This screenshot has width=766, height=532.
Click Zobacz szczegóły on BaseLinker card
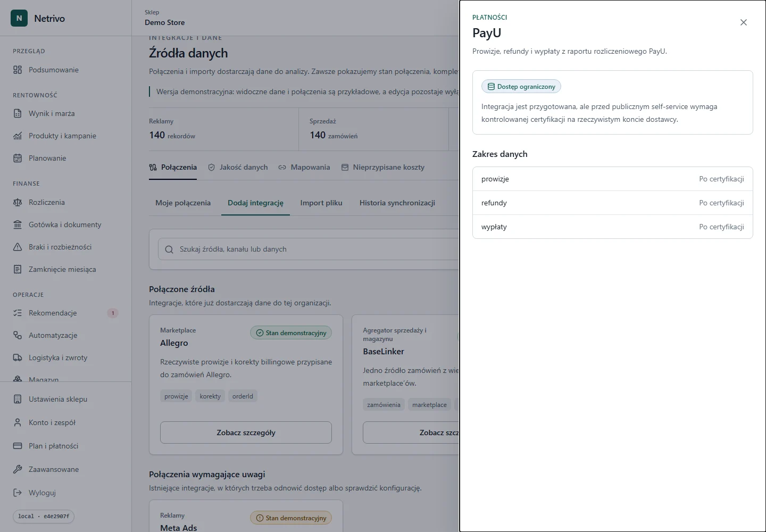(x=411, y=433)
